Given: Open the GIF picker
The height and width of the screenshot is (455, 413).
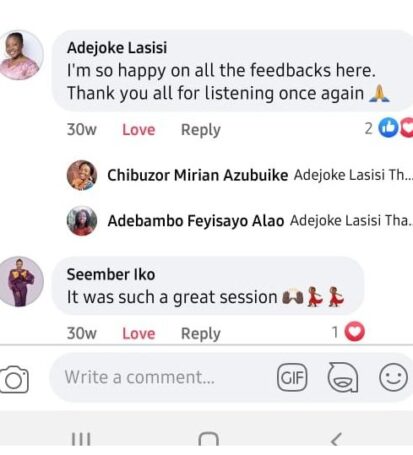Looking at the screenshot, I should 292,377.
